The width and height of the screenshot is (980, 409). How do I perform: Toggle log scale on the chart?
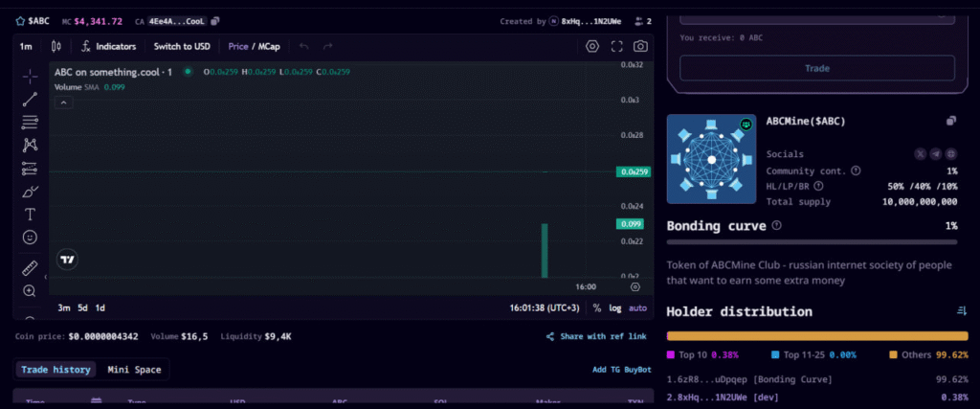point(615,307)
